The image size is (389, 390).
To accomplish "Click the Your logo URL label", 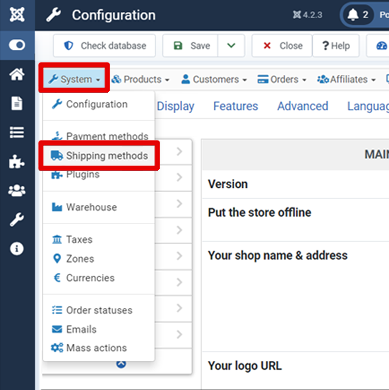I will tap(245, 366).
